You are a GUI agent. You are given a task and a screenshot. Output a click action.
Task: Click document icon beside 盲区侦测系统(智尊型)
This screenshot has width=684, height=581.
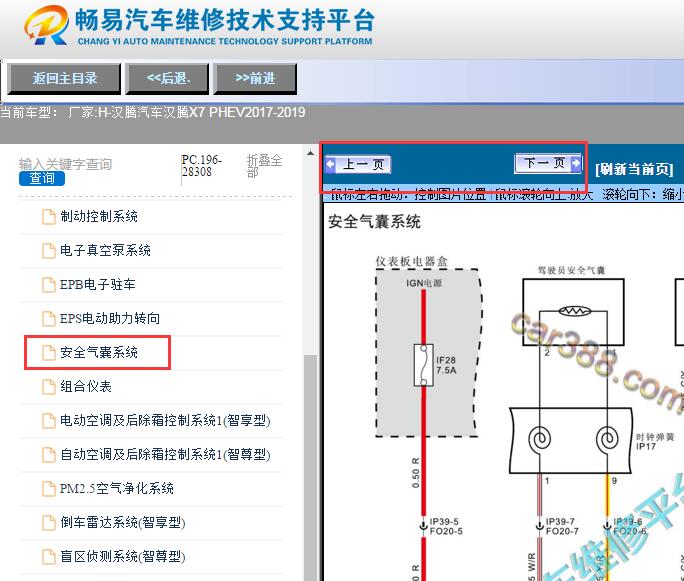point(48,557)
